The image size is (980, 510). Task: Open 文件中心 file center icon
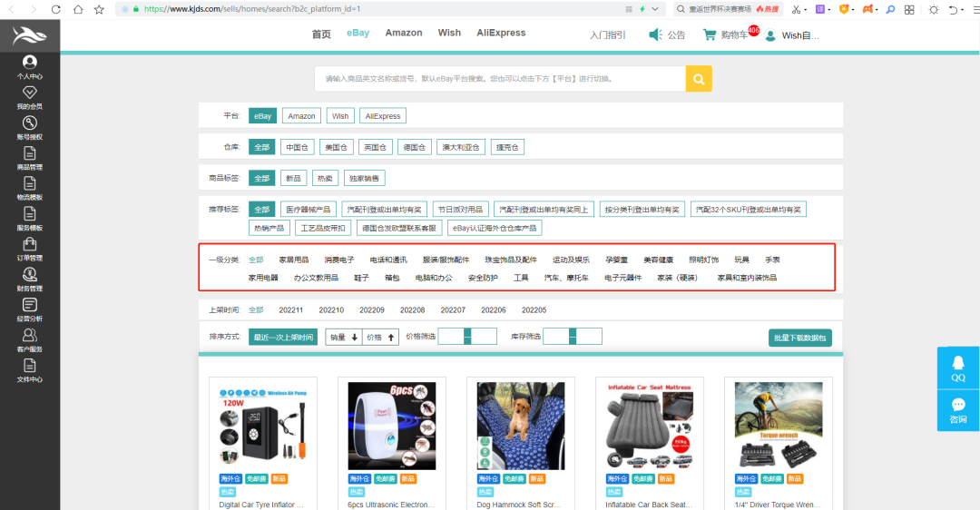click(29, 365)
